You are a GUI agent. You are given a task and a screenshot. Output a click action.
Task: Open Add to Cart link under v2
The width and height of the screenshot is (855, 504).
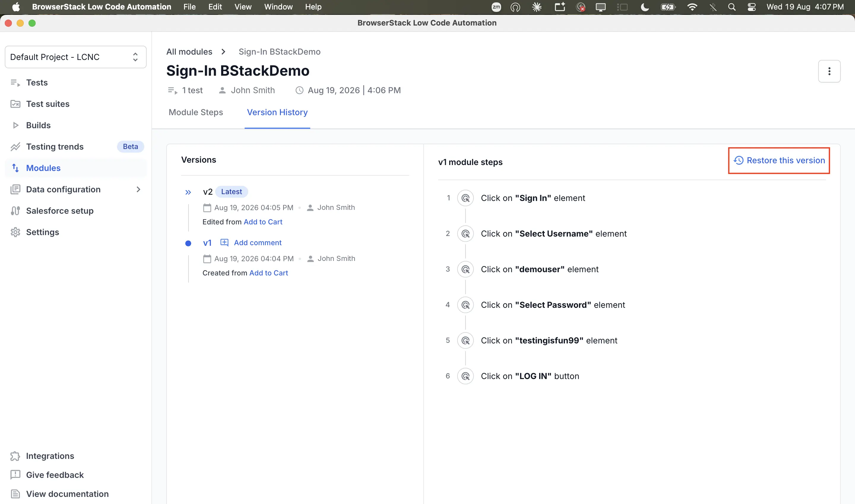(263, 222)
